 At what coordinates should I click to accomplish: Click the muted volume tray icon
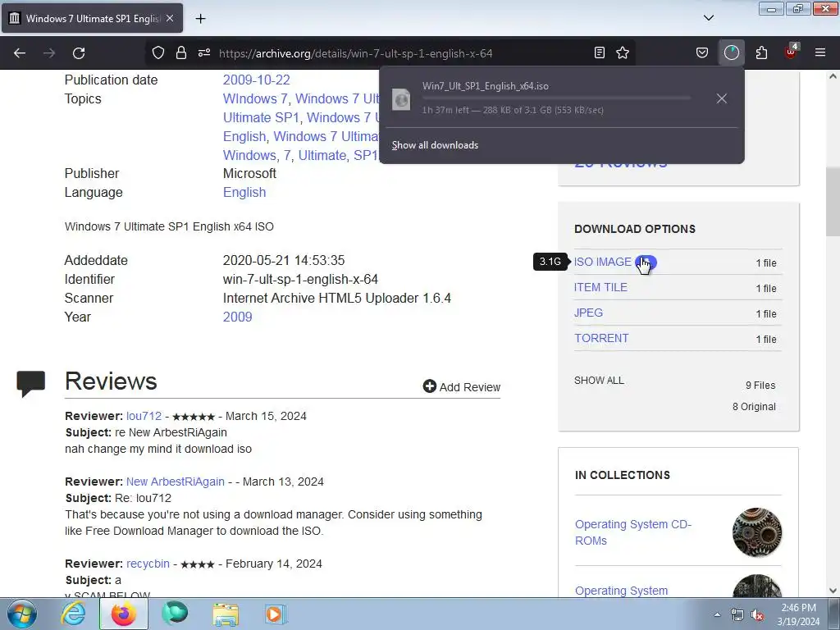click(757, 614)
